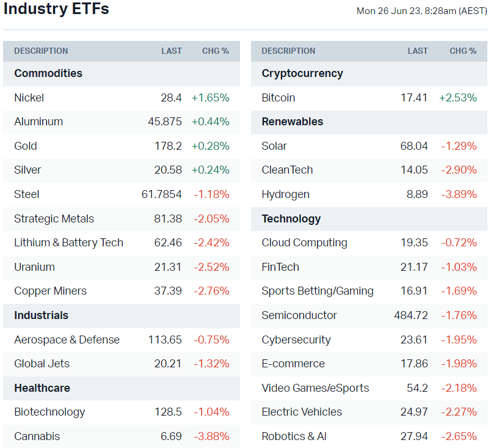Click the Commodities section header
491x448 pixels.
48,73
